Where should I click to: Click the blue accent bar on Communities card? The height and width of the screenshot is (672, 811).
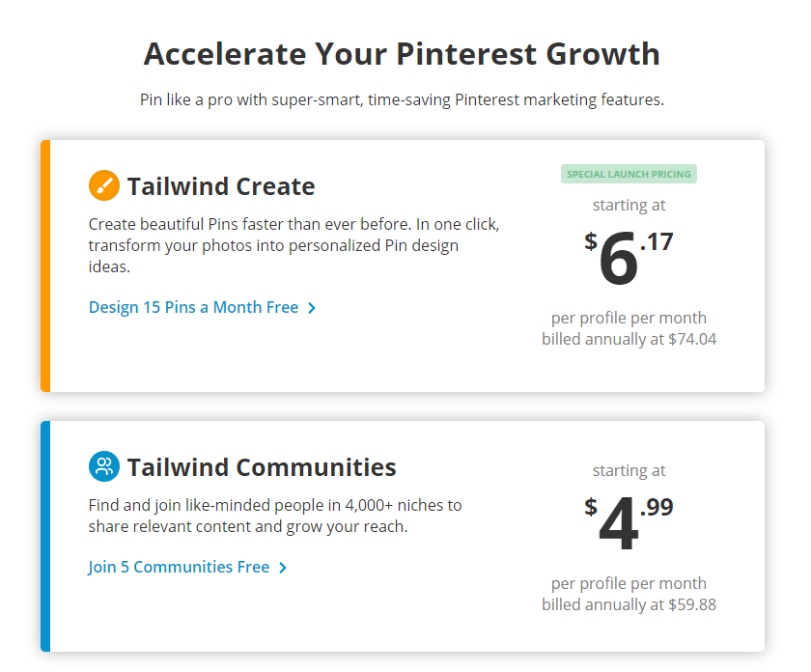coord(45,537)
